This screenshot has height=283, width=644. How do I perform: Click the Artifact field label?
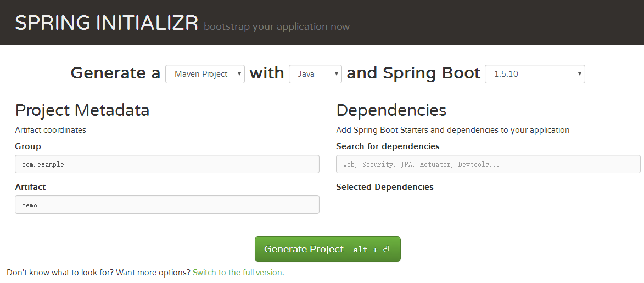pos(30,187)
